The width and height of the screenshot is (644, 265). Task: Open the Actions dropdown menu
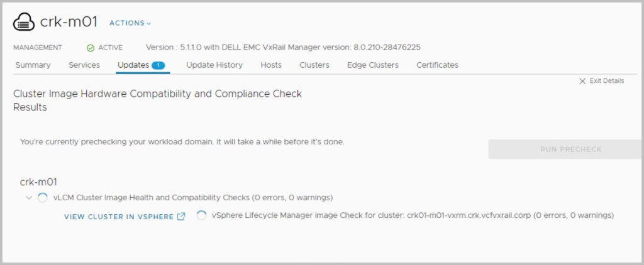(130, 23)
